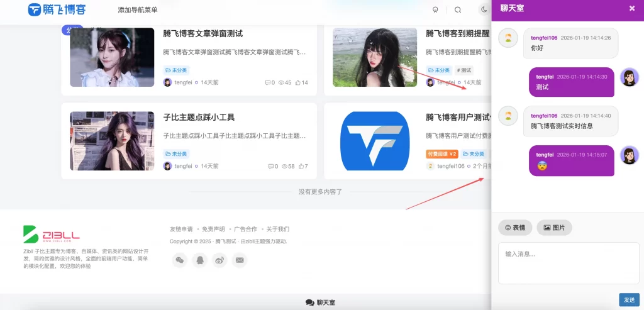Click purple 测试 chat message bubble
The height and width of the screenshot is (310, 644).
coord(571,82)
